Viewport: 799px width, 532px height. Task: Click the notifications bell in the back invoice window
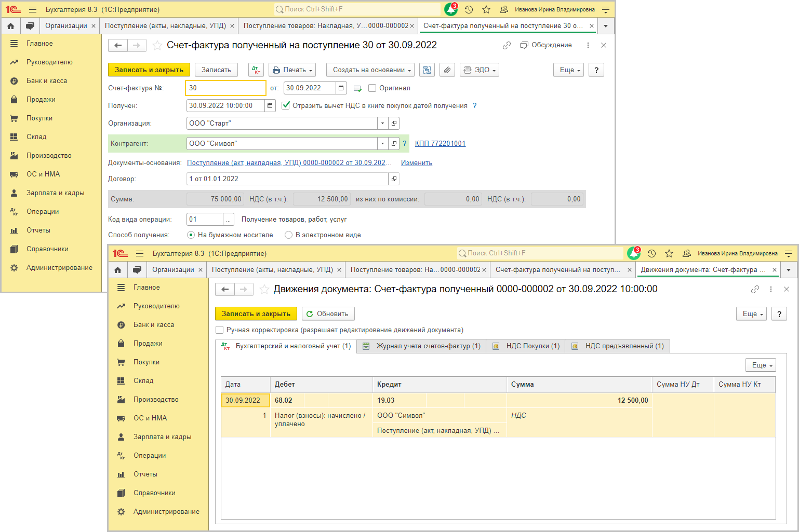(450, 9)
